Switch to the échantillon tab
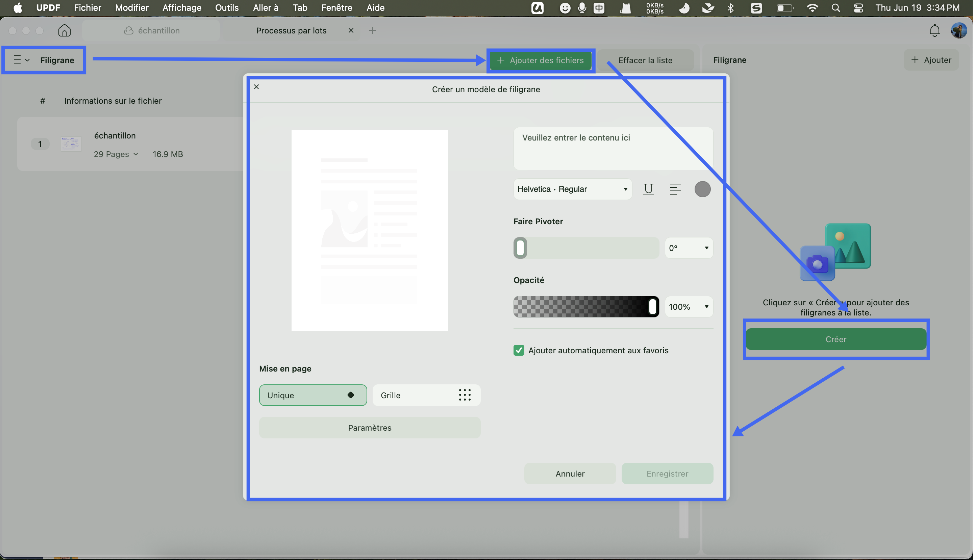Screen dimensions: 973x560 [x=152, y=30]
